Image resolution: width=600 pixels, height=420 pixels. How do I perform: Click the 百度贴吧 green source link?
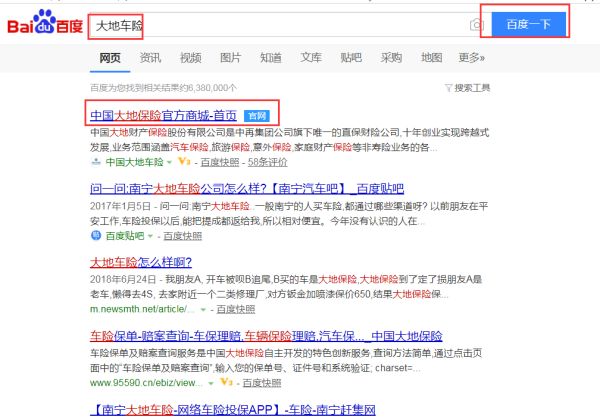[x=125, y=236]
